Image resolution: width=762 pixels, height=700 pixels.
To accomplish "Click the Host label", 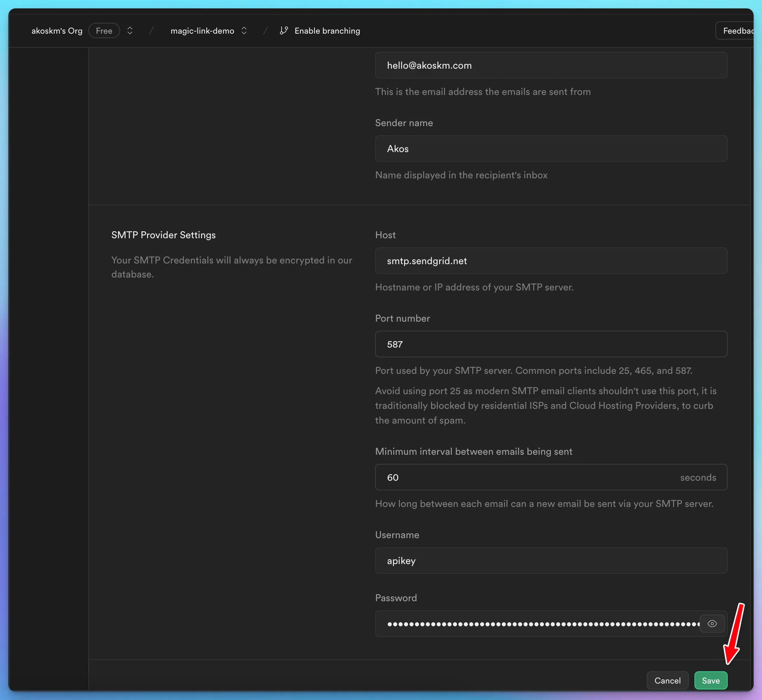I will (x=385, y=235).
